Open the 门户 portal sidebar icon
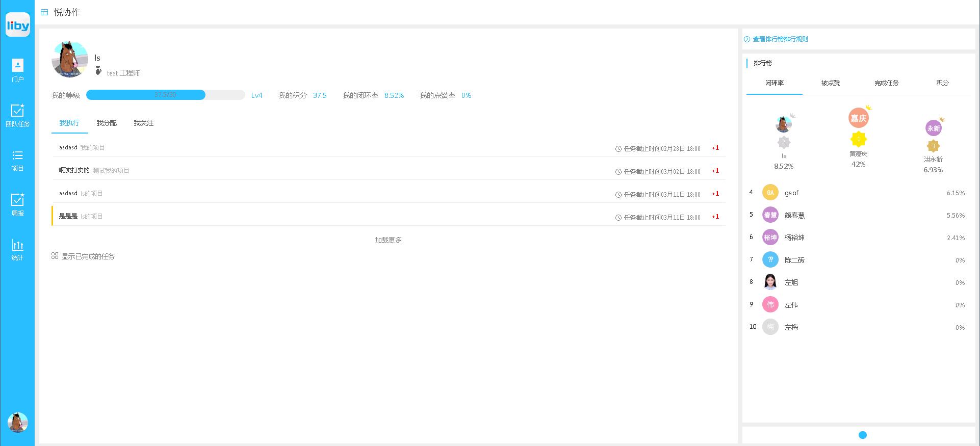 click(x=17, y=70)
